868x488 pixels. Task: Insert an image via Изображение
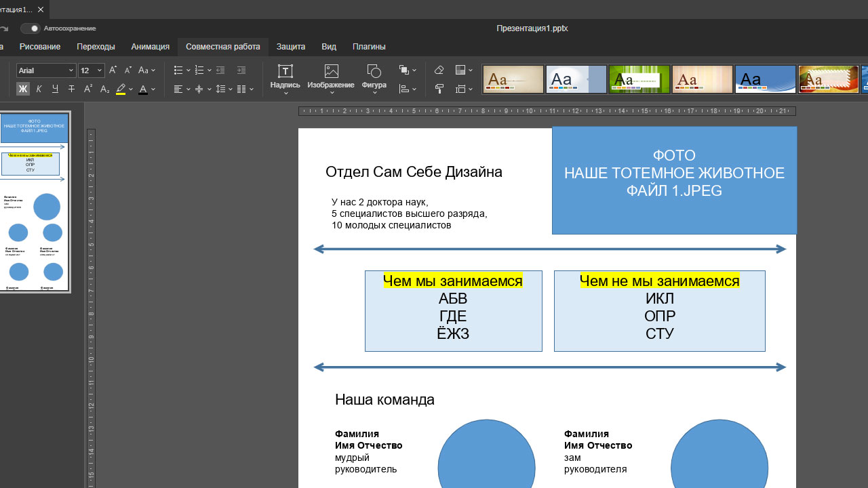tap(331, 76)
